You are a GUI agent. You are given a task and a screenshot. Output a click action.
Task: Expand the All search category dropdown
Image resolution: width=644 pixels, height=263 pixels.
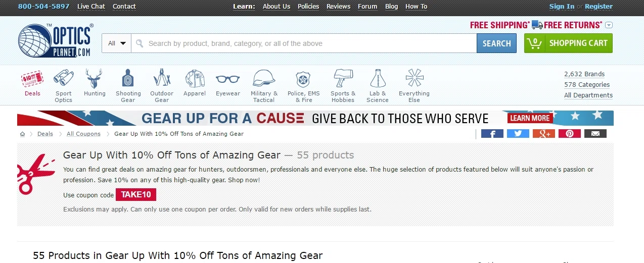click(x=117, y=43)
